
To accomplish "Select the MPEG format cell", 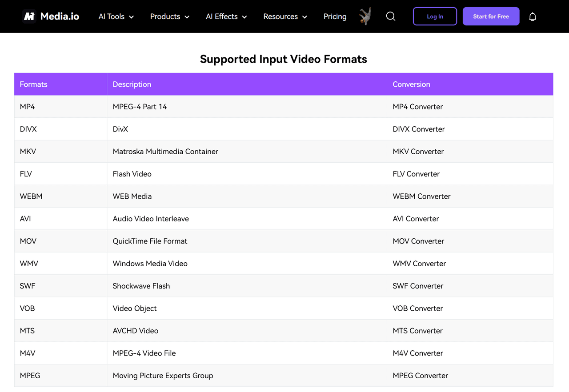I will click(x=60, y=376).
